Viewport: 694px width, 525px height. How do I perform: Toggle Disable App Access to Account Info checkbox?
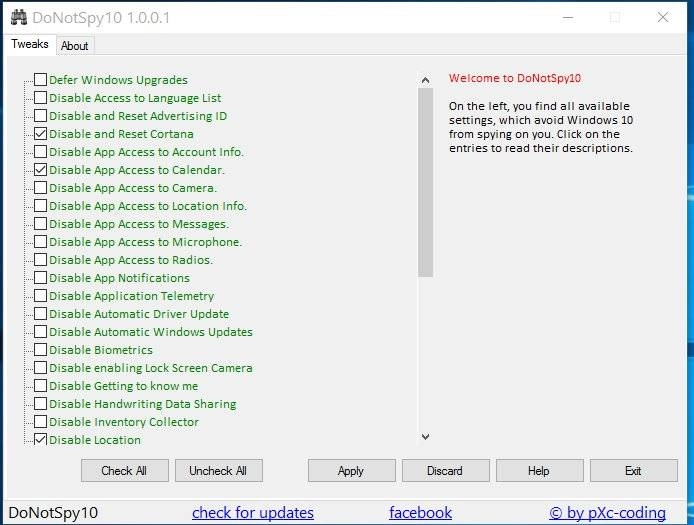(x=40, y=151)
